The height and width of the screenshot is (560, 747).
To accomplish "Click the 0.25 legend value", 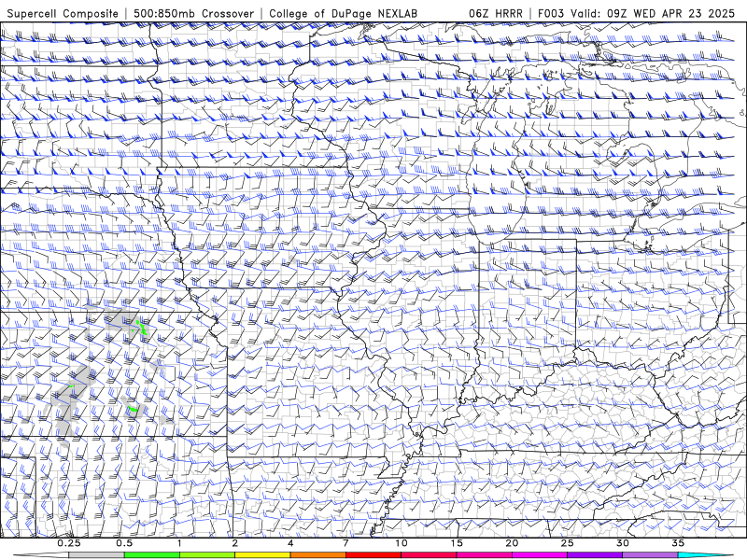I will tap(68, 543).
